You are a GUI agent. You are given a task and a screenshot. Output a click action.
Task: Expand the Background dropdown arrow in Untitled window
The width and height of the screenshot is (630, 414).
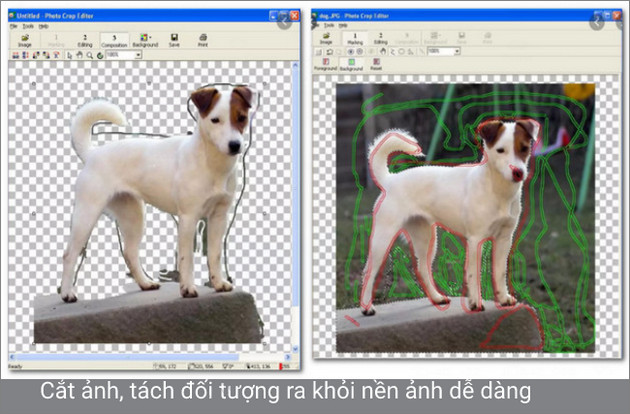tap(150, 37)
